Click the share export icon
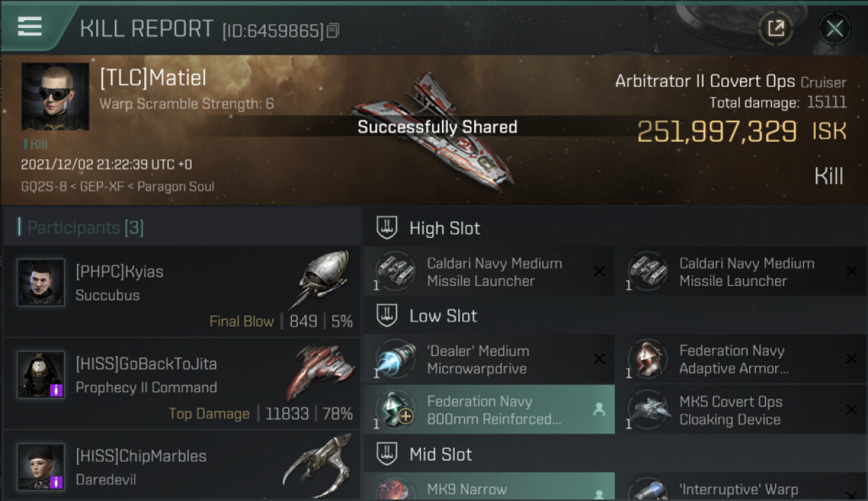 (776, 28)
